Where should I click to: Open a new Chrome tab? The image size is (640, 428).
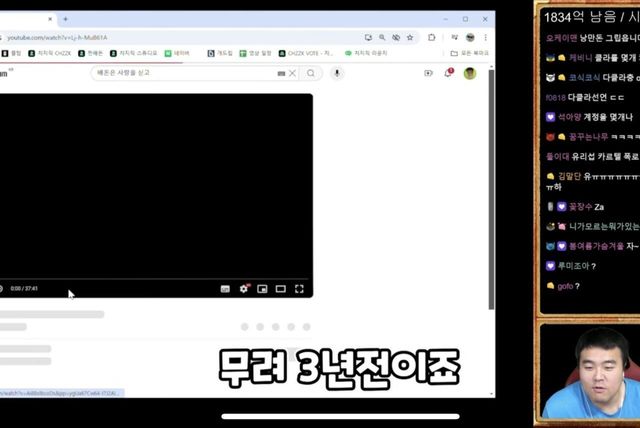click(x=66, y=19)
